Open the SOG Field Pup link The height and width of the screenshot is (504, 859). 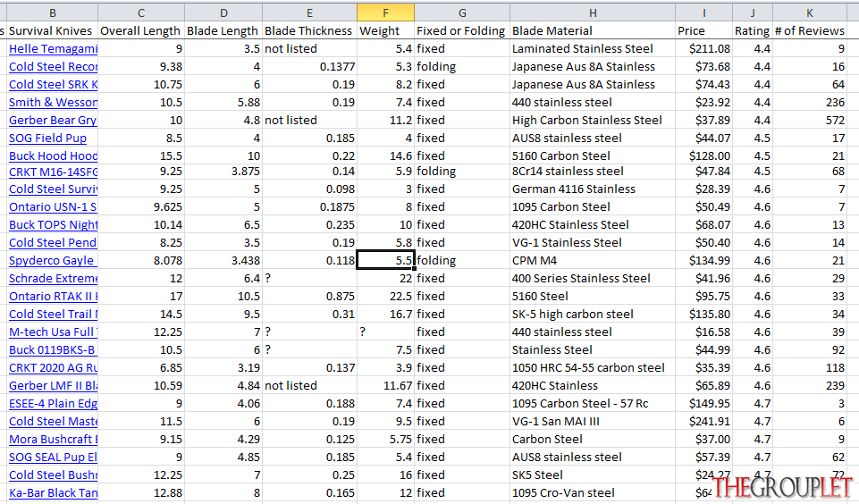[x=47, y=138]
